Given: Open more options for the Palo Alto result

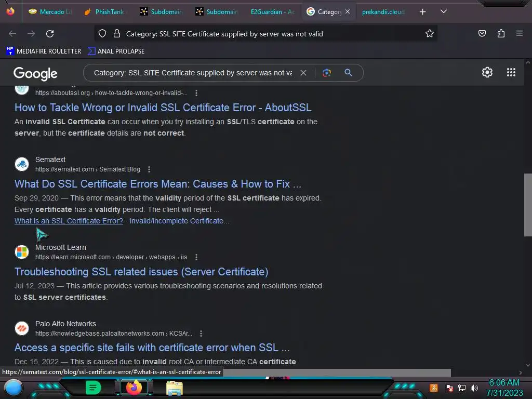Looking at the screenshot, I should (201, 334).
